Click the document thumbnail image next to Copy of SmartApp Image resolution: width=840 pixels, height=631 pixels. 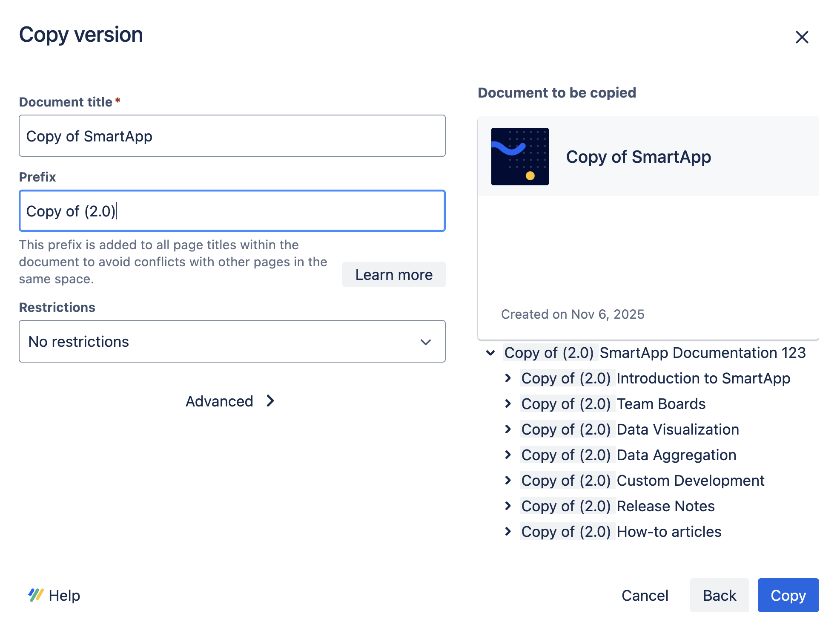[520, 156]
